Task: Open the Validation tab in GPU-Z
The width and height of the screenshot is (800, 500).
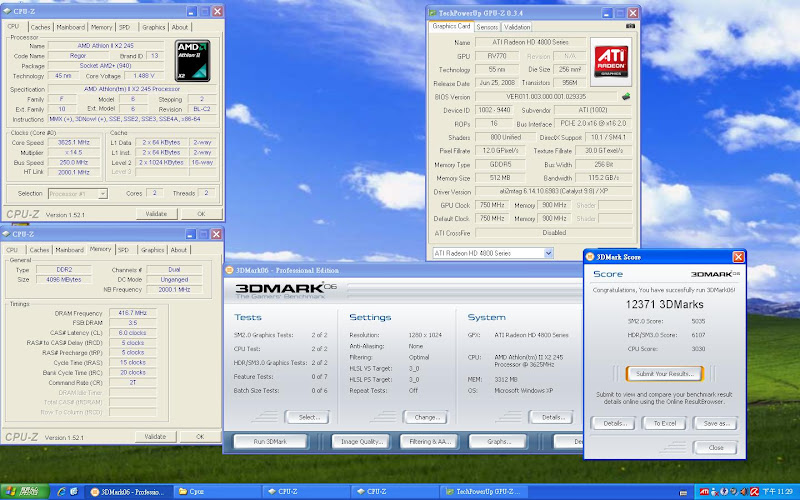Action: (x=517, y=27)
